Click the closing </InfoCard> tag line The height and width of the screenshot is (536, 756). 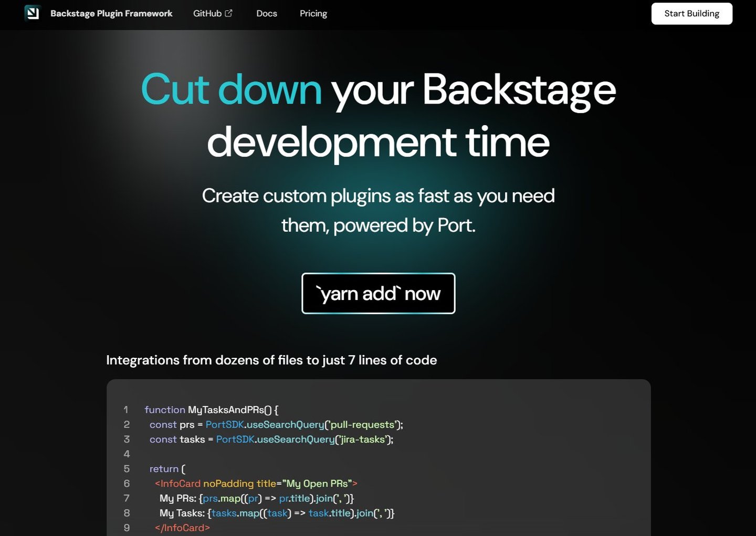182,528
